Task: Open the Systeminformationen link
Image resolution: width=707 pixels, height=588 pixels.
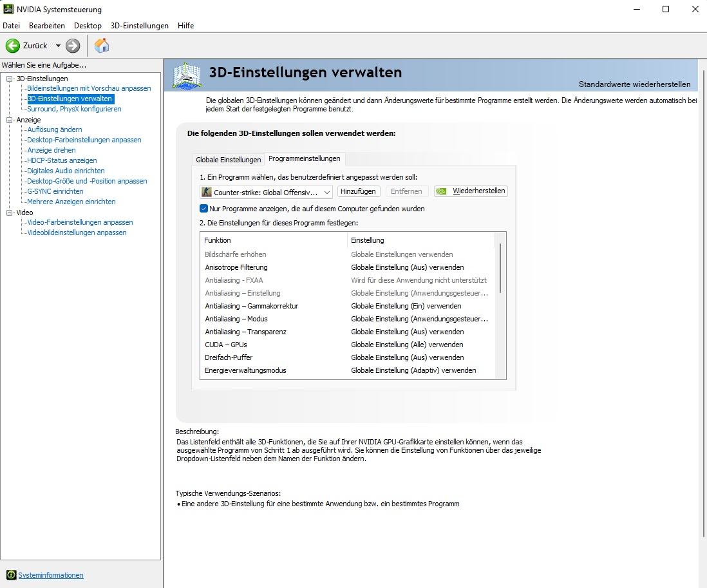Action: (50, 575)
